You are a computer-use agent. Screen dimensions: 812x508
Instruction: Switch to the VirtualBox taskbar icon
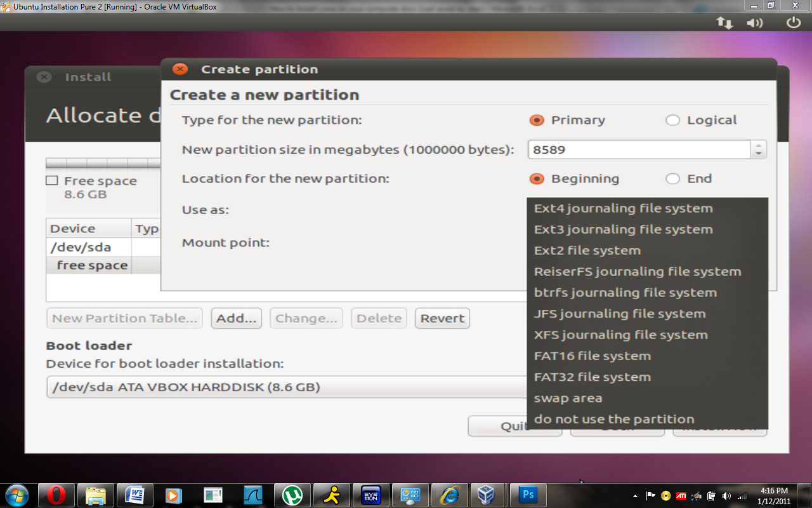tap(488, 495)
